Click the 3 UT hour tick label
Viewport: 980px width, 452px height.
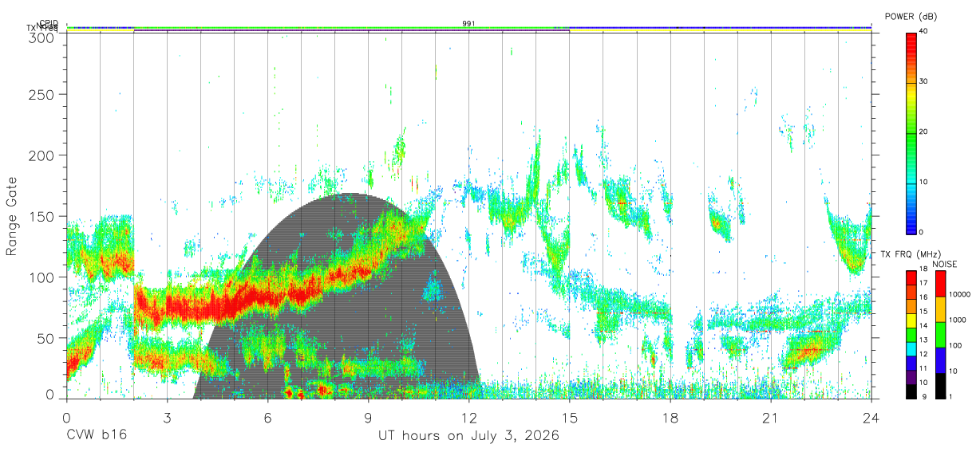tap(167, 417)
